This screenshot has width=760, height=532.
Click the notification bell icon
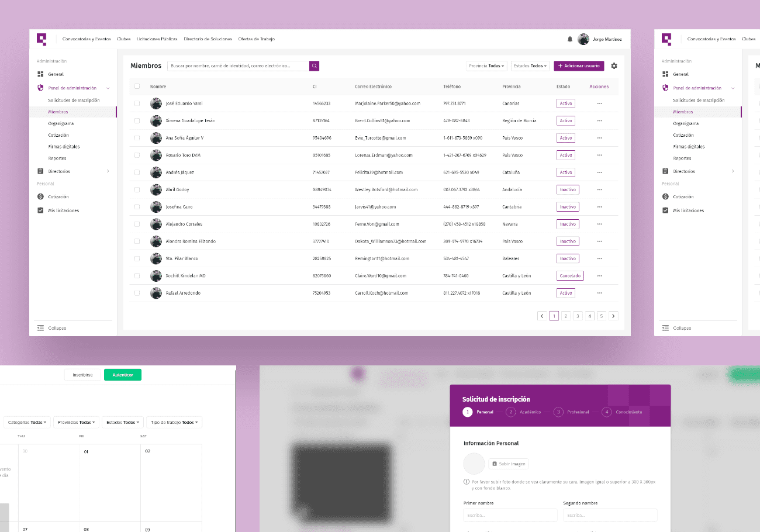pos(570,39)
